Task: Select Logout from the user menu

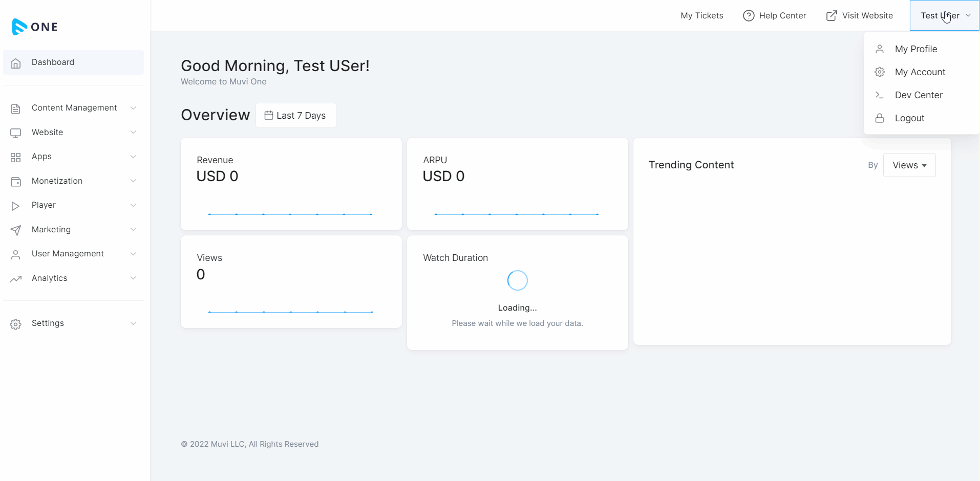Action: tap(909, 118)
